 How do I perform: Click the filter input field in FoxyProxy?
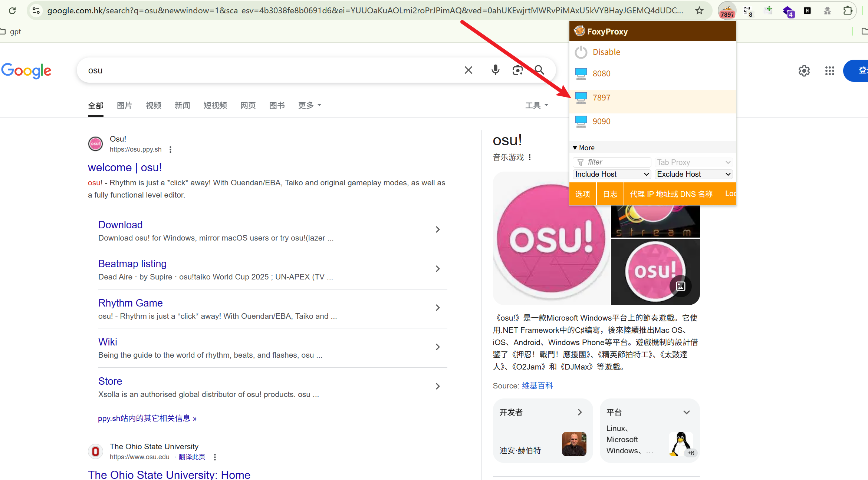pyautogui.click(x=612, y=162)
